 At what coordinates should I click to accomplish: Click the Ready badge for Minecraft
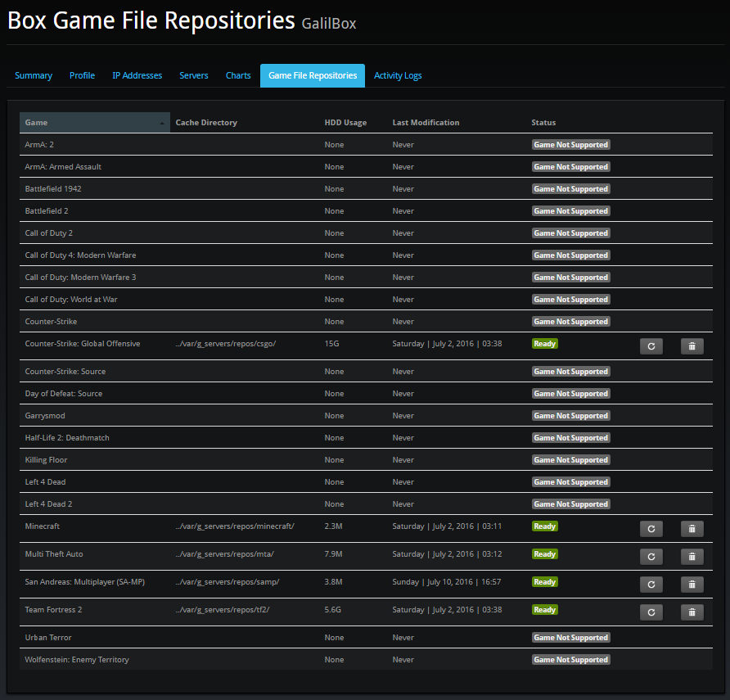[545, 526]
